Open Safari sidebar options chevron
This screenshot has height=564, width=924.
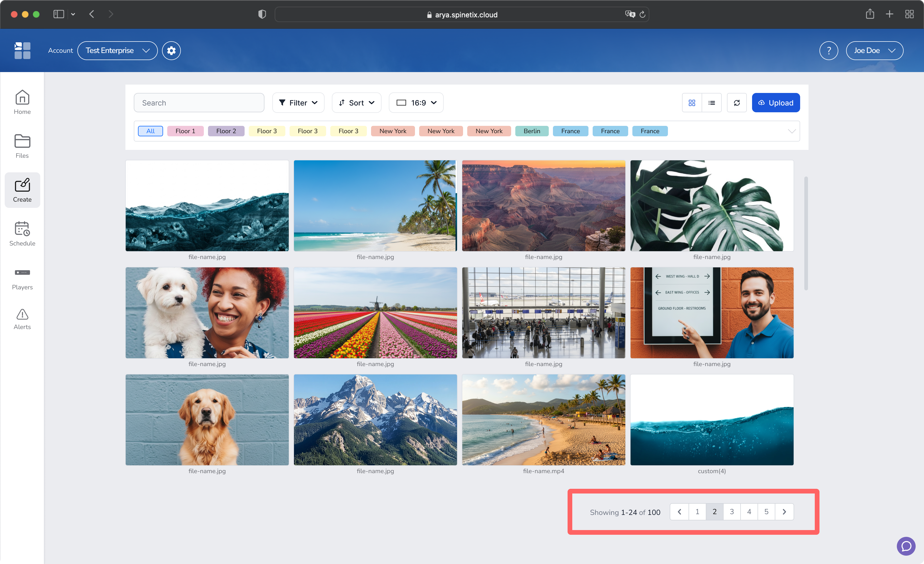tap(73, 14)
